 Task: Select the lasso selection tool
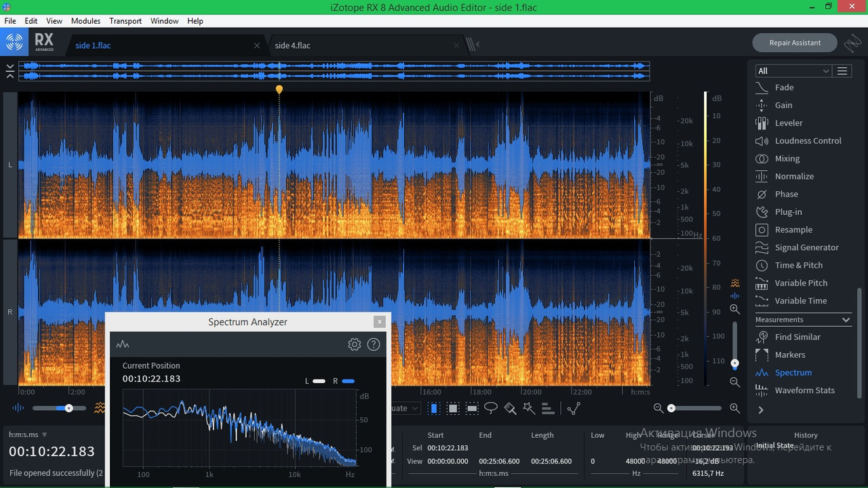tap(491, 408)
